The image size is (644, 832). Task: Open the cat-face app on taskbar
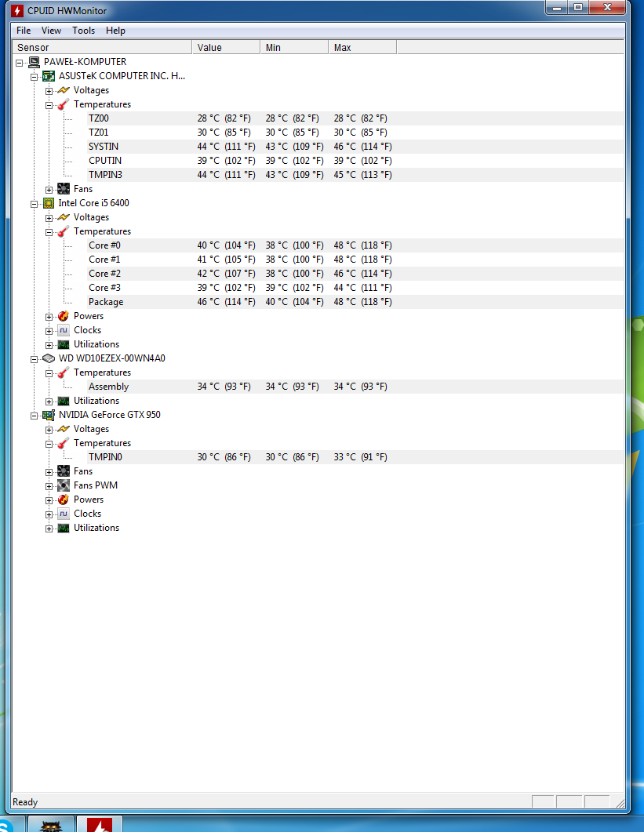(x=51, y=825)
